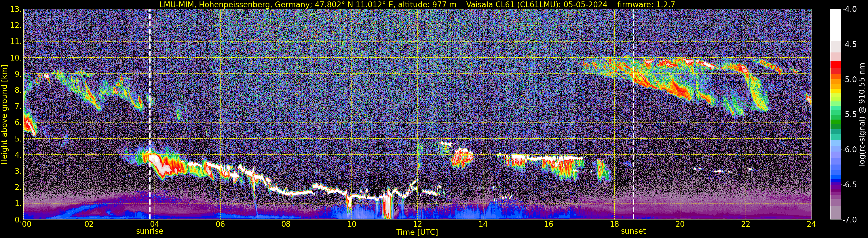
Task: Select the "sunrise" label below the time axis
Action: click(150, 231)
